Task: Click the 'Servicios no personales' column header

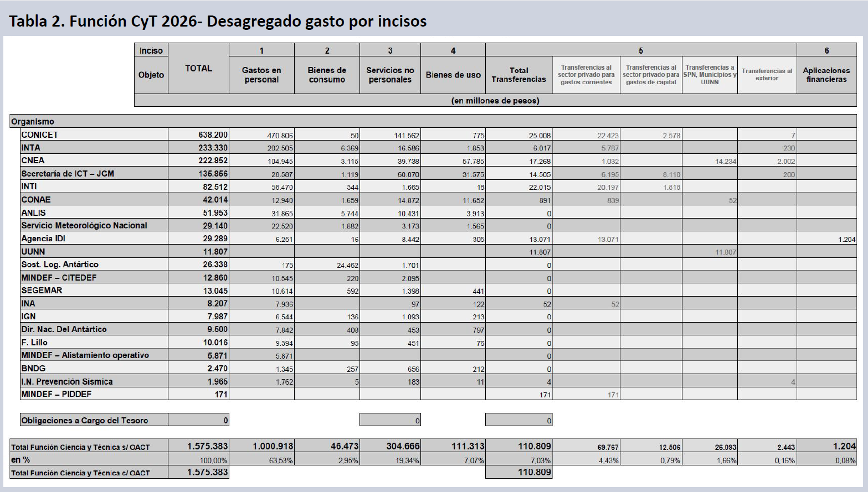Action: tap(390, 75)
